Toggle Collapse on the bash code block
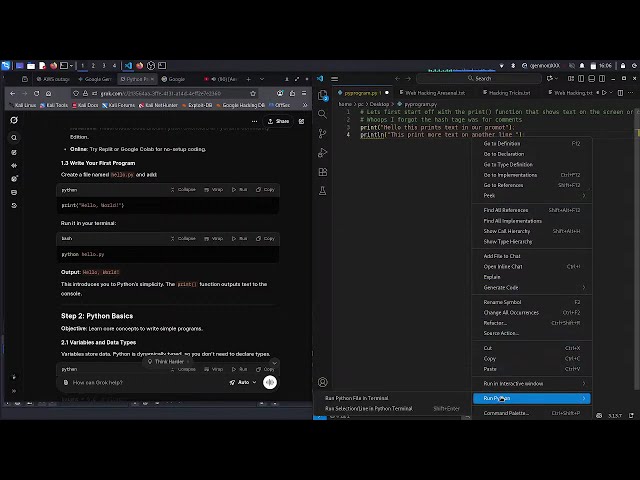Viewport: 640px width, 480px height. click(183, 238)
